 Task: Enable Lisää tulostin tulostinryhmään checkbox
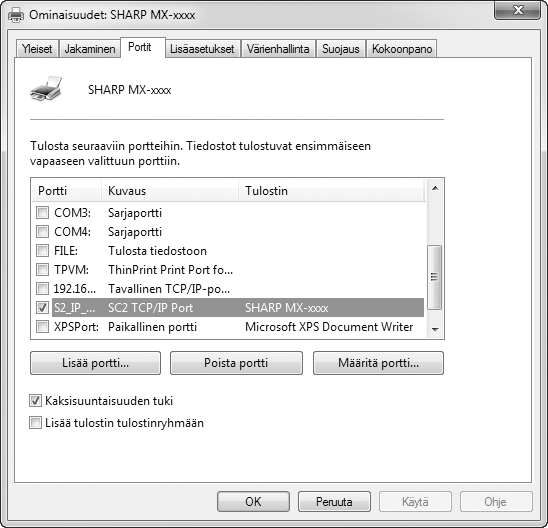[x=35, y=423]
